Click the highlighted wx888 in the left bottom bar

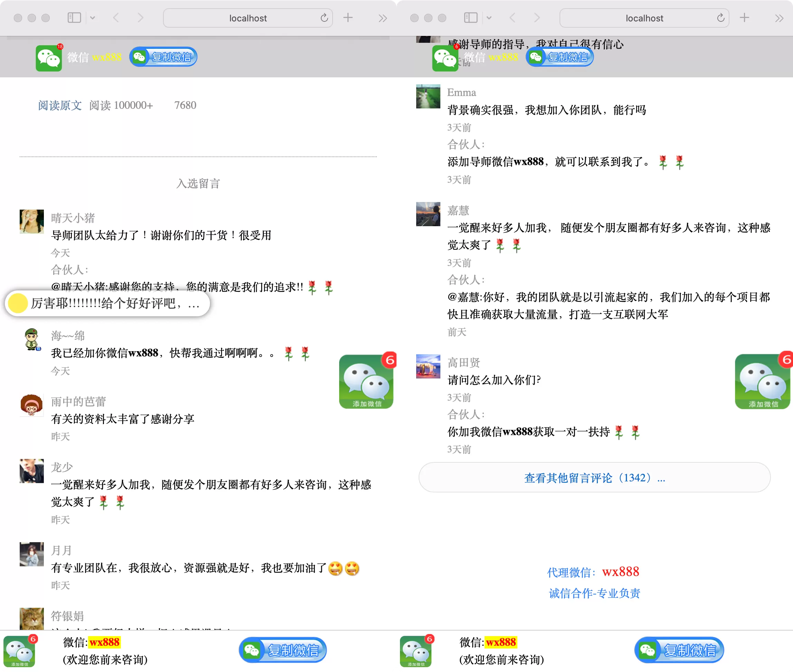104,642
